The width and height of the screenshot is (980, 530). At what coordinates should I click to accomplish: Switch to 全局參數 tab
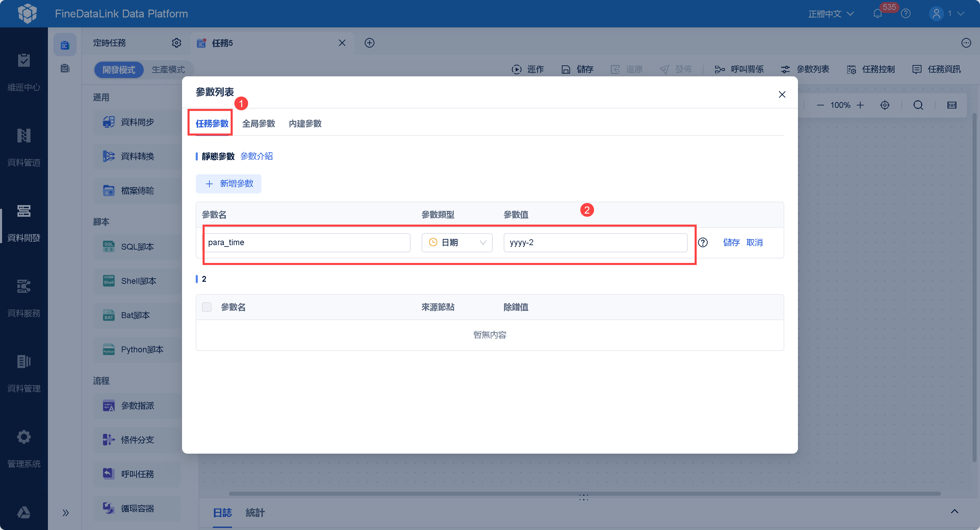pos(258,123)
